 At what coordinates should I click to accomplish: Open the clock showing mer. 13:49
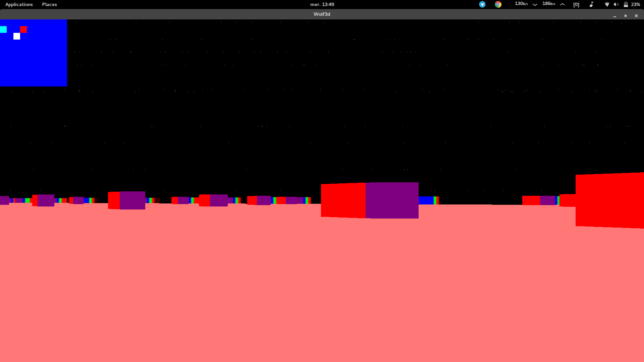(322, 4)
